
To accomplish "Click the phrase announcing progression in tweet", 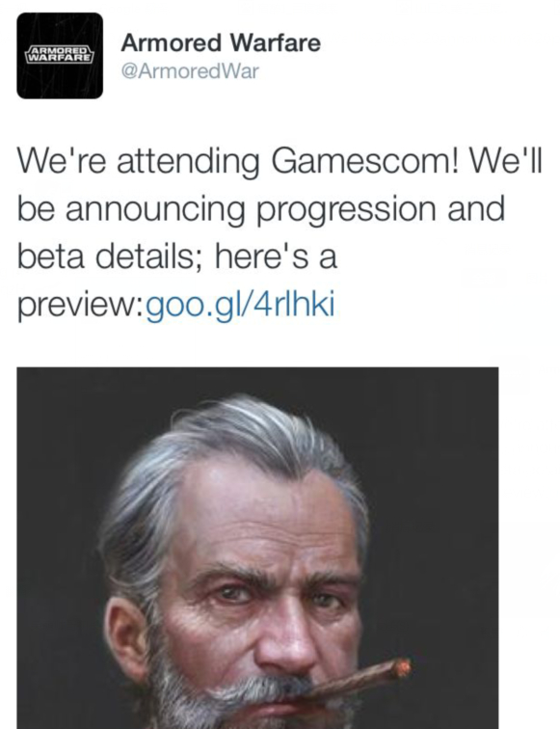I will (251, 210).
